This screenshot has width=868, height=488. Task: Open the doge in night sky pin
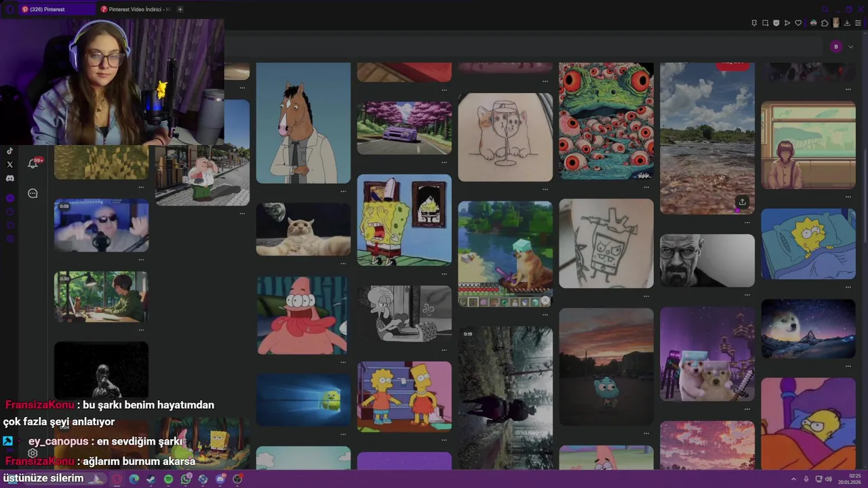[808, 329]
